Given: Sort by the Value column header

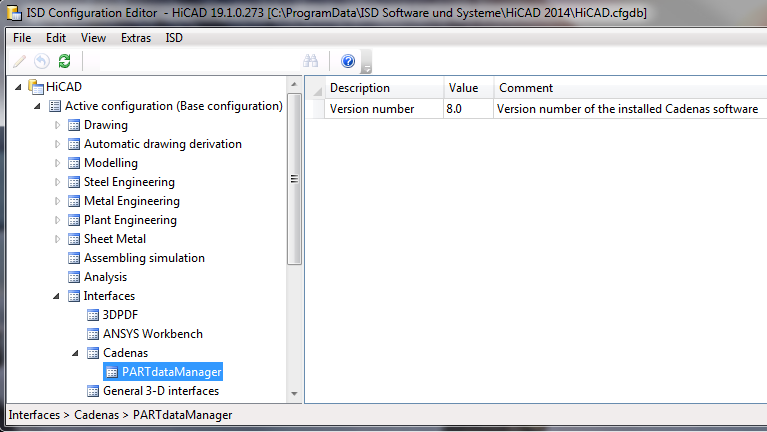Looking at the screenshot, I should (x=469, y=88).
